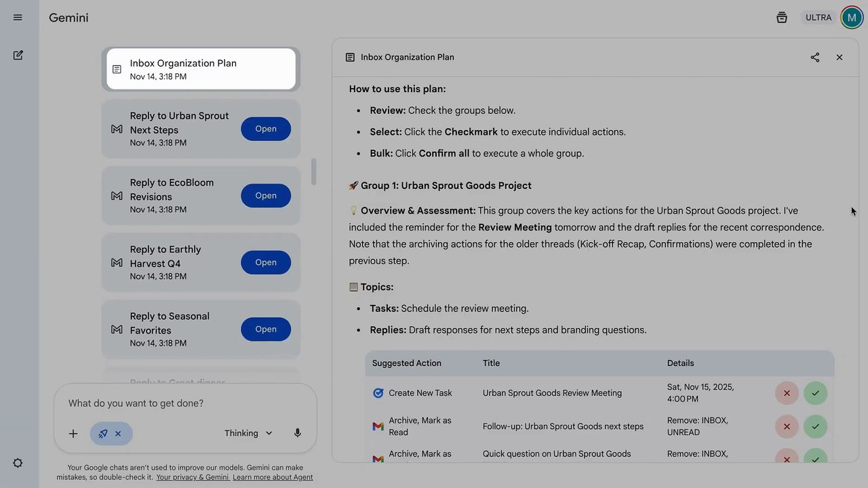Open the agent activity icon near ULTRA
Screen dimensions: 868x488
(x=782, y=18)
